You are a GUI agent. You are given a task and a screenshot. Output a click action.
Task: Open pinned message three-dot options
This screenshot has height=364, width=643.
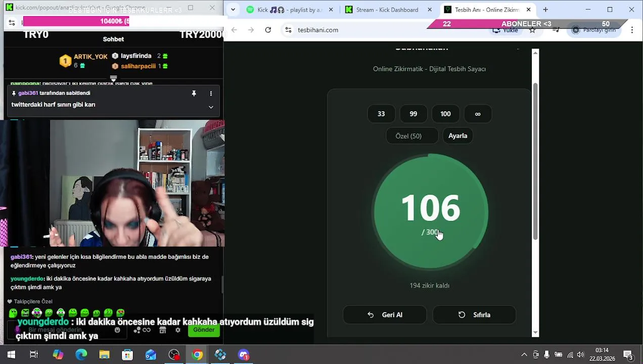coord(211,94)
